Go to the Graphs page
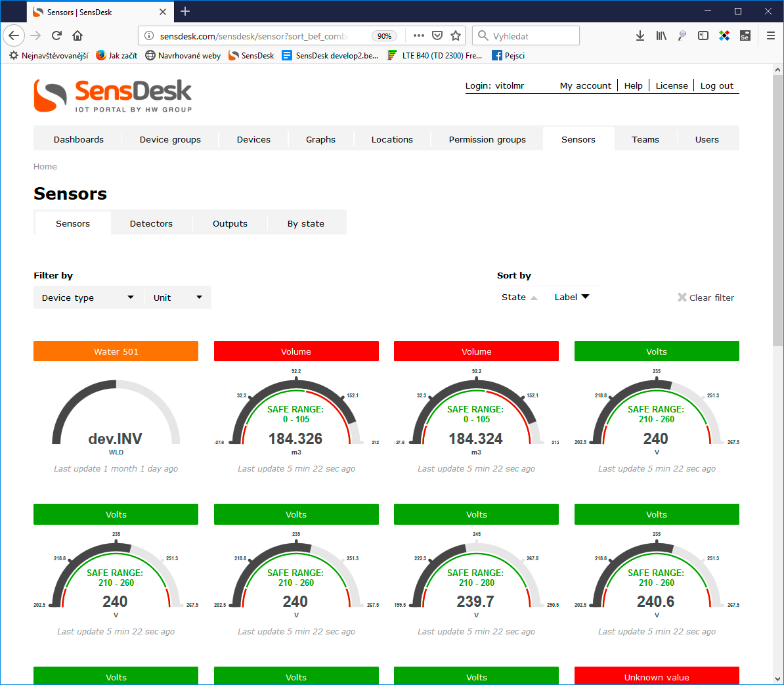The image size is (784, 685). click(x=321, y=139)
